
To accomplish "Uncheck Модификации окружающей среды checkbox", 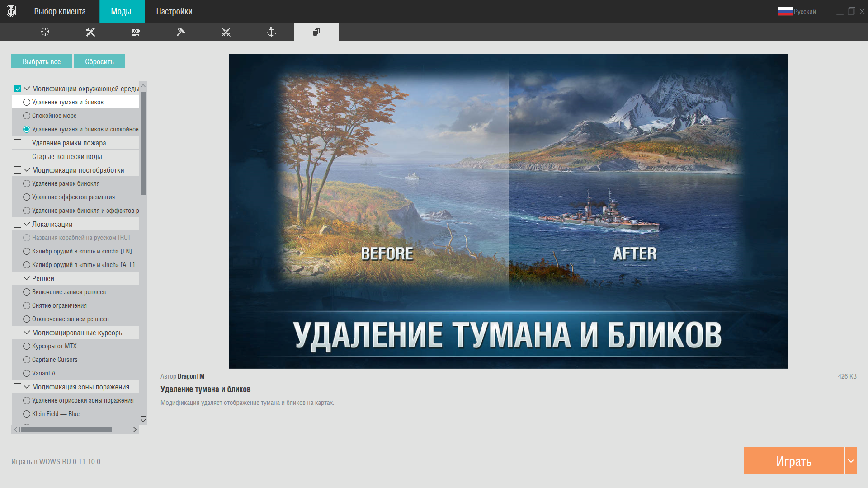I will [x=18, y=89].
